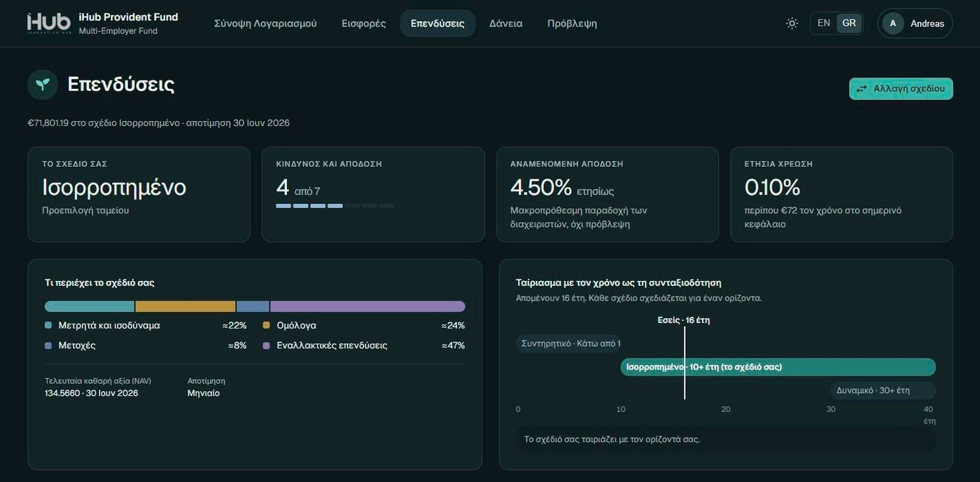Image resolution: width=980 pixels, height=482 pixels.
Task: Click the Μετρητά και ισοδύναμα legend swatch
Action: pyautogui.click(x=48, y=325)
